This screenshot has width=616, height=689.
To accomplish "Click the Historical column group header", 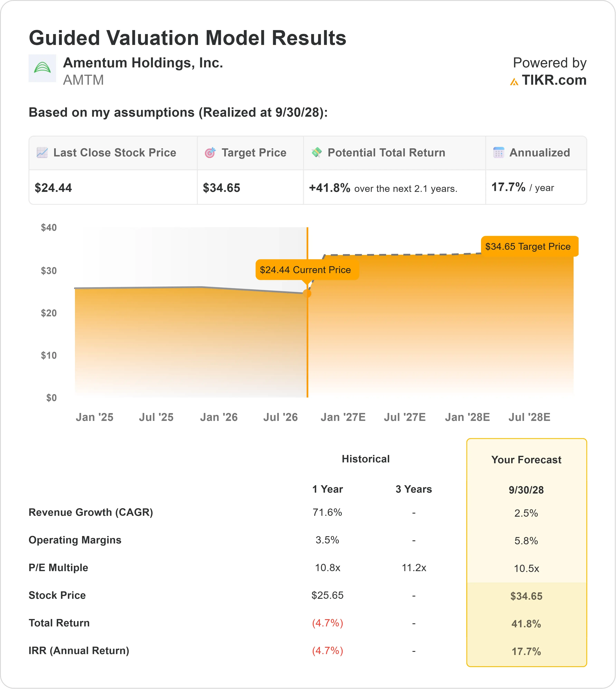I will 366,459.
